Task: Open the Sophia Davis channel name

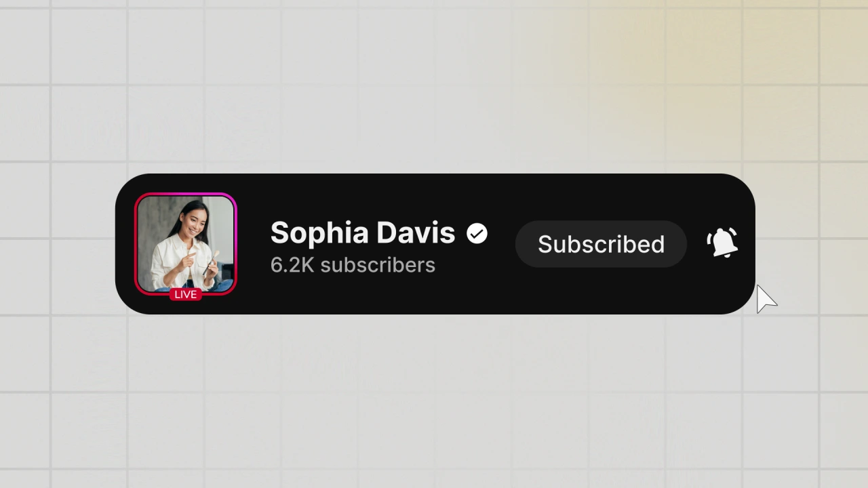Action: [363, 233]
